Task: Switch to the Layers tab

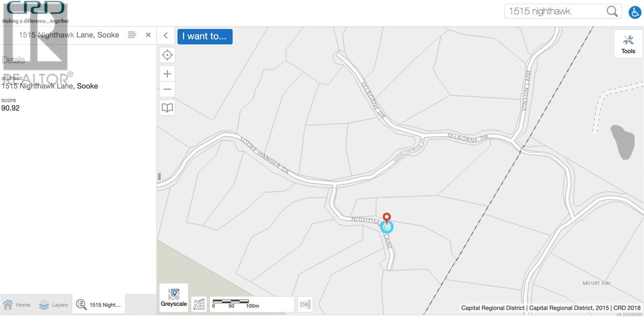Action: click(x=54, y=305)
